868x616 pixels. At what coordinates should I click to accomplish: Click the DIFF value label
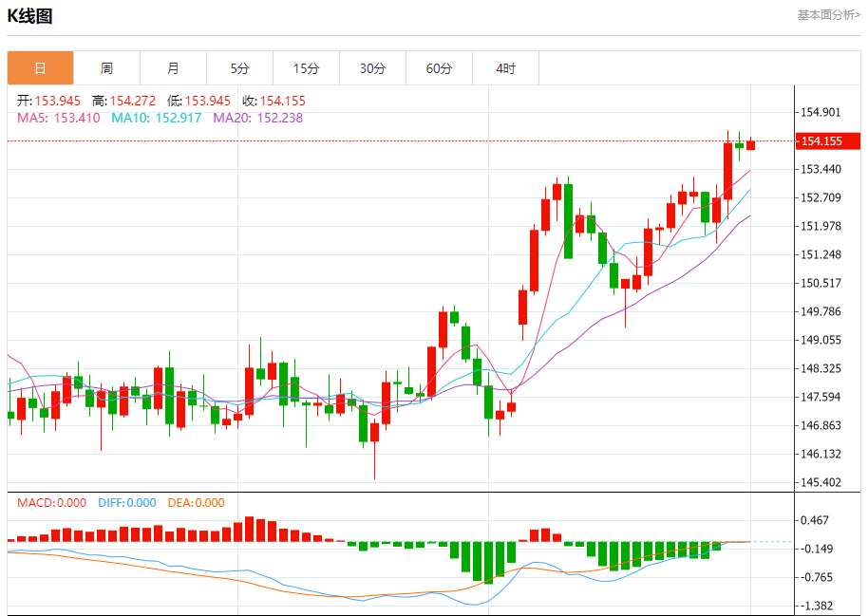coord(126,503)
